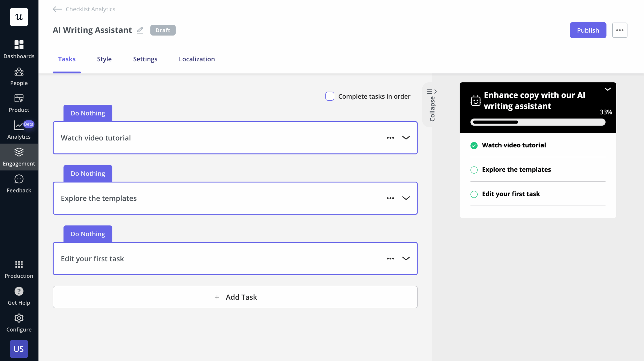Check the Edit your first task circle in preview
This screenshot has height=361, width=644.
tap(474, 194)
